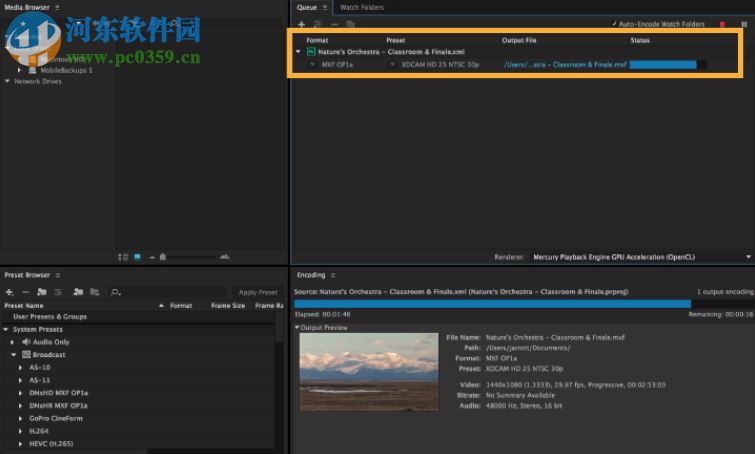Click Delete Preset minus icon

(26, 292)
